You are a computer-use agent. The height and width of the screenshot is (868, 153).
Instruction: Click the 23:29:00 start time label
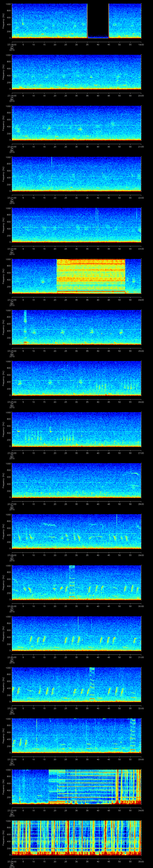coord(12,606)
